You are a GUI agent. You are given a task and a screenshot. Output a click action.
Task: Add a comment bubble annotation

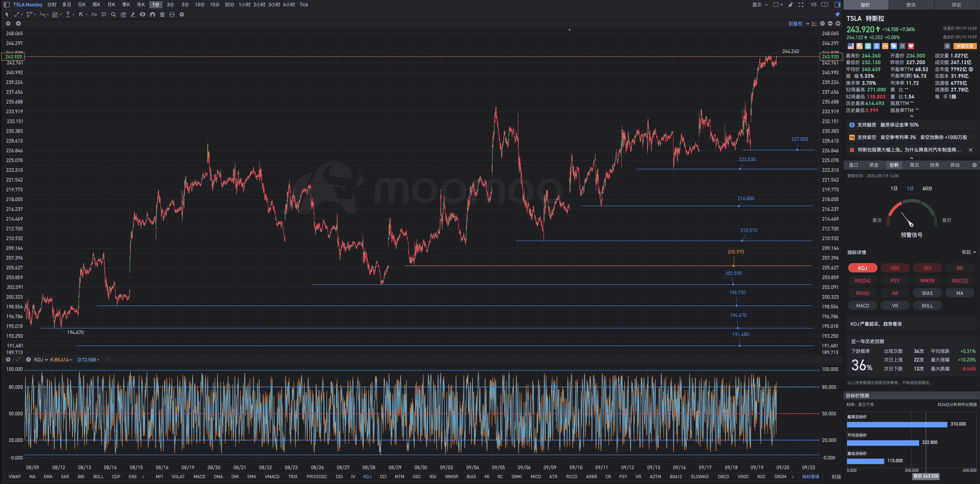click(104, 14)
